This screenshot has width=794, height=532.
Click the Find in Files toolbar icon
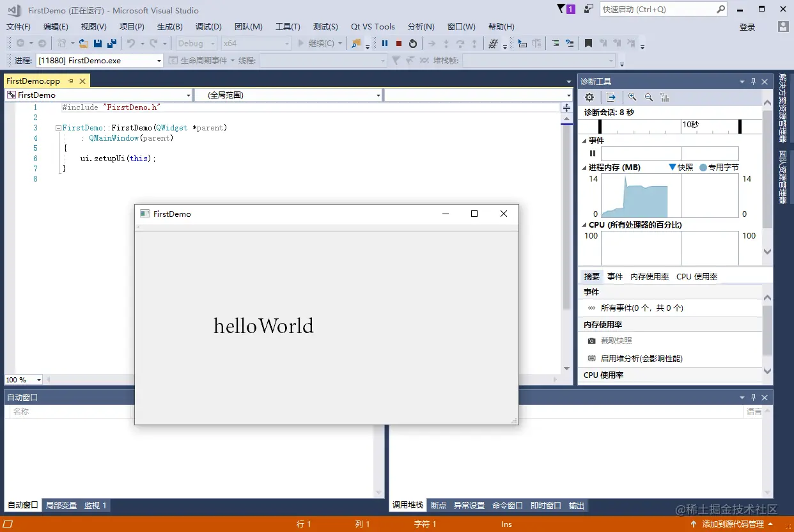[x=356, y=43]
